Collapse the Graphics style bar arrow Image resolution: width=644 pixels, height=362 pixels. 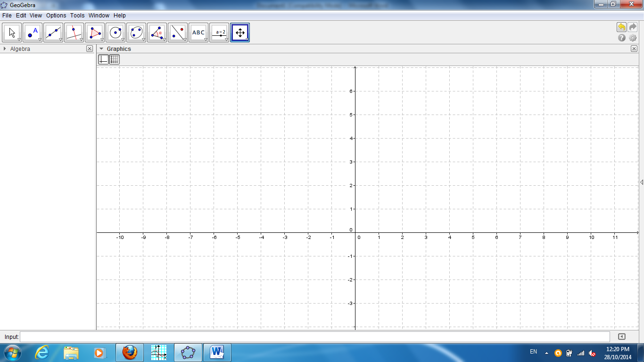pyautogui.click(x=101, y=49)
